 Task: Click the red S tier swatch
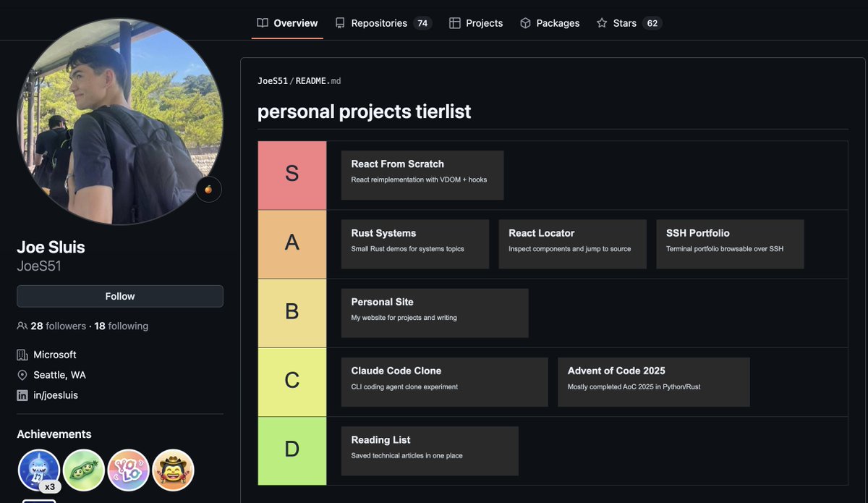[x=292, y=175]
